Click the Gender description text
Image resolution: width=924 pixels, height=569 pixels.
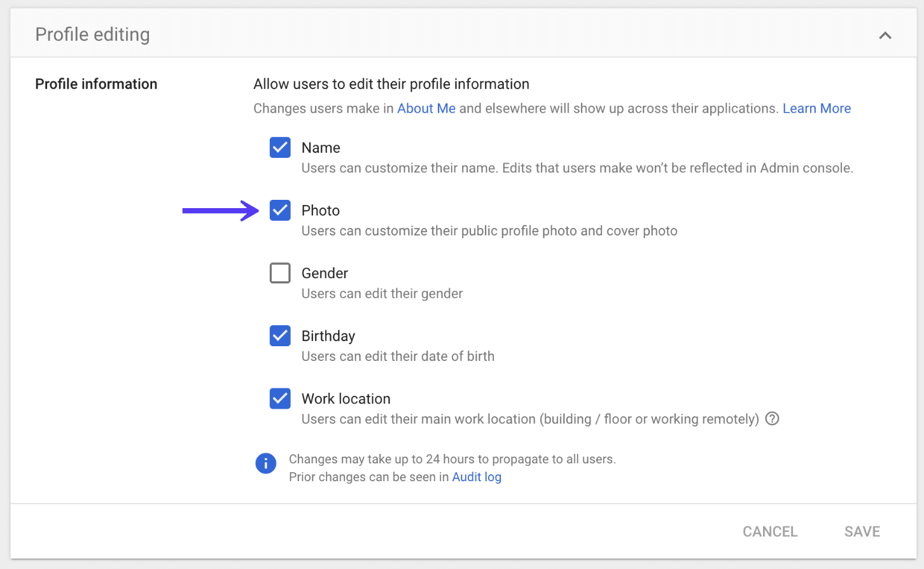pos(381,293)
